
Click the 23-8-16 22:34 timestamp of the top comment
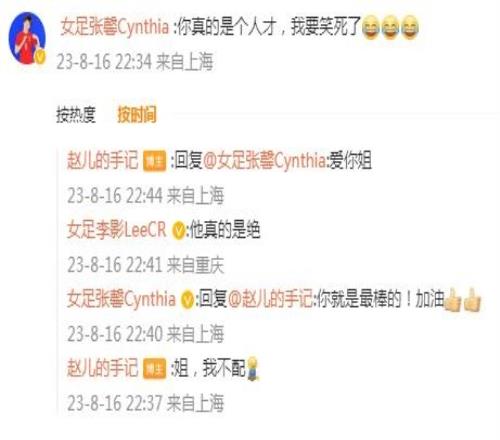pos(104,62)
